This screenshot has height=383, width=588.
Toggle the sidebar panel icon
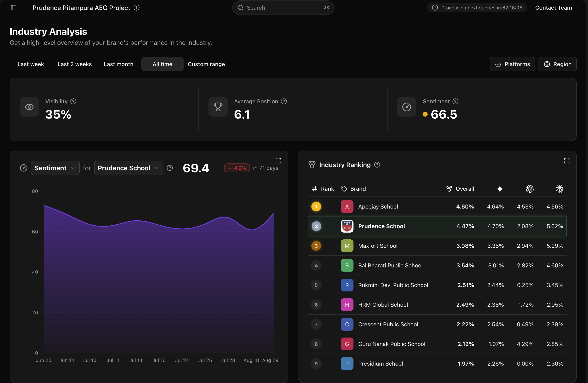tap(14, 8)
